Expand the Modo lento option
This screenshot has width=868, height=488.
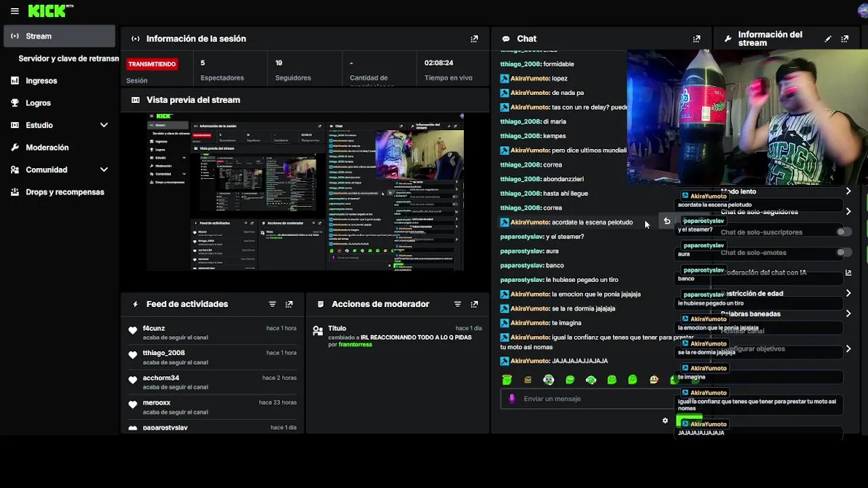[848, 192]
